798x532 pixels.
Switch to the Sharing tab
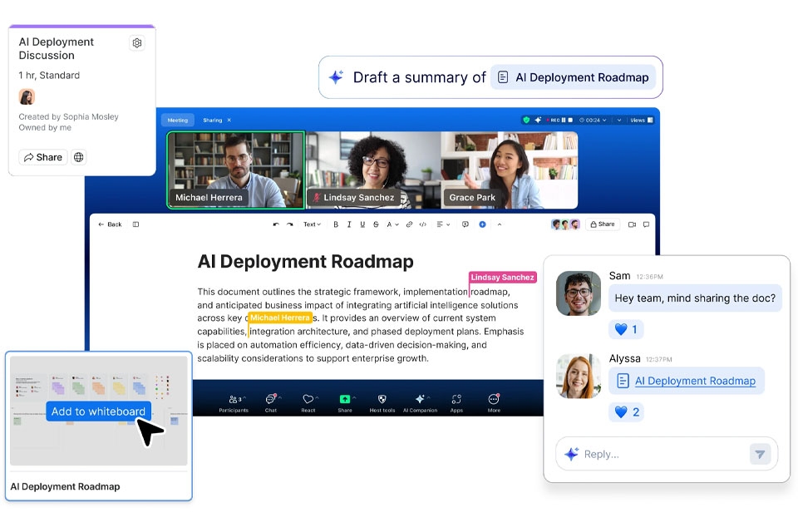(213, 121)
